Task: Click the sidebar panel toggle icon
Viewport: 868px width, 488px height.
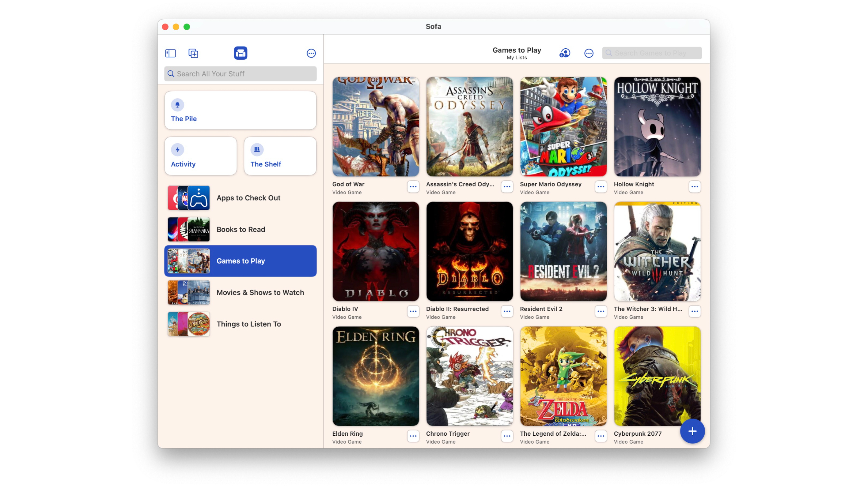Action: (170, 53)
